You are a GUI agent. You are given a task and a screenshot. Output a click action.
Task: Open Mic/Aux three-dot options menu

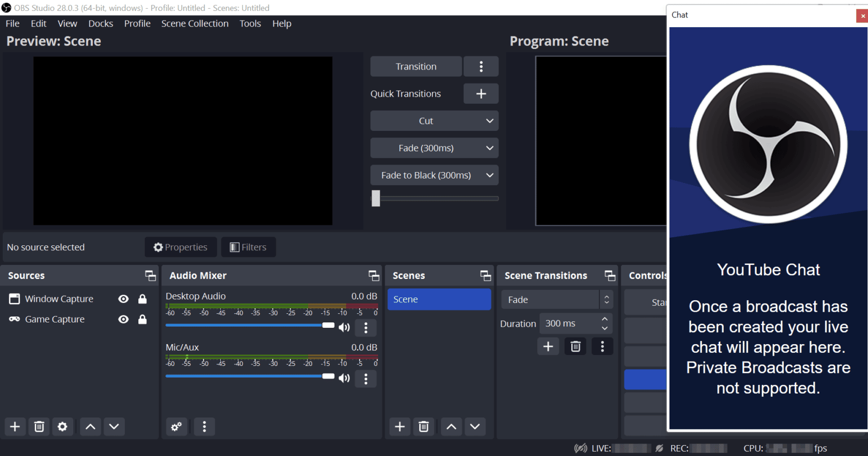[366, 379]
